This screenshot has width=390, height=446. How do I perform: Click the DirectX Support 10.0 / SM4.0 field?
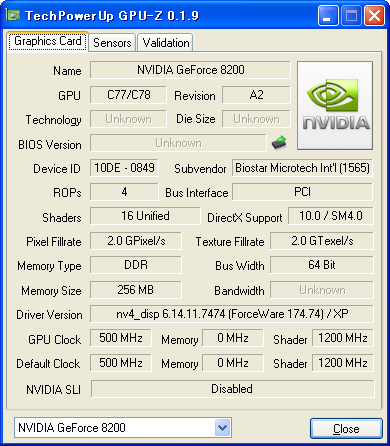331,216
